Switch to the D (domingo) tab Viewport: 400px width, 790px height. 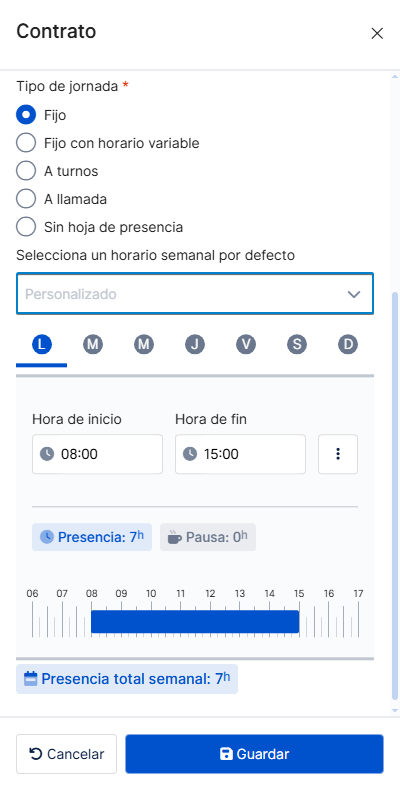[x=348, y=345]
